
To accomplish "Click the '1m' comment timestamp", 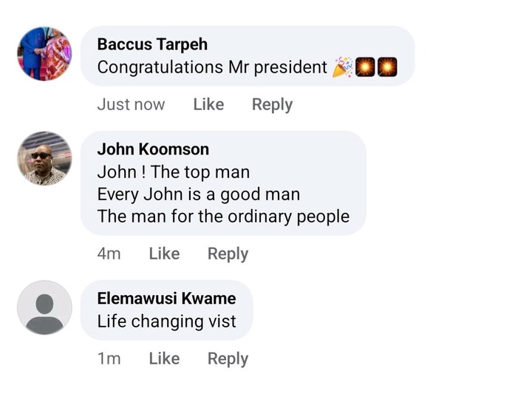I will tap(109, 358).
